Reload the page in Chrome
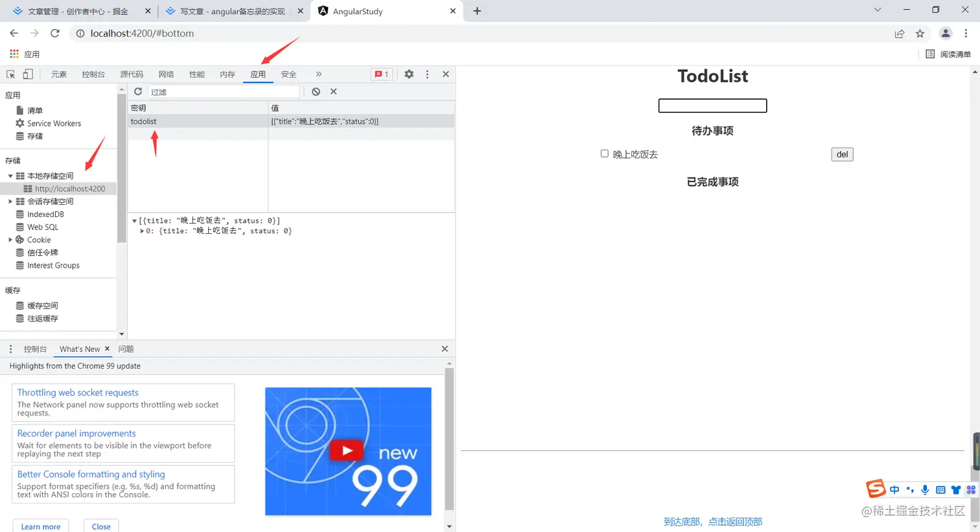Image resolution: width=980 pixels, height=532 pixels. 55,33
